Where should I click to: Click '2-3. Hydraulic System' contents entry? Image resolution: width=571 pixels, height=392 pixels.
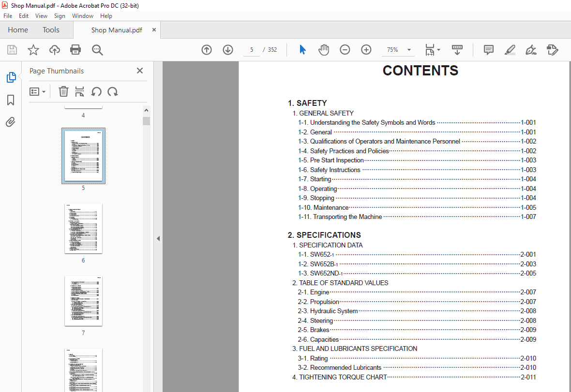(417, 311)
